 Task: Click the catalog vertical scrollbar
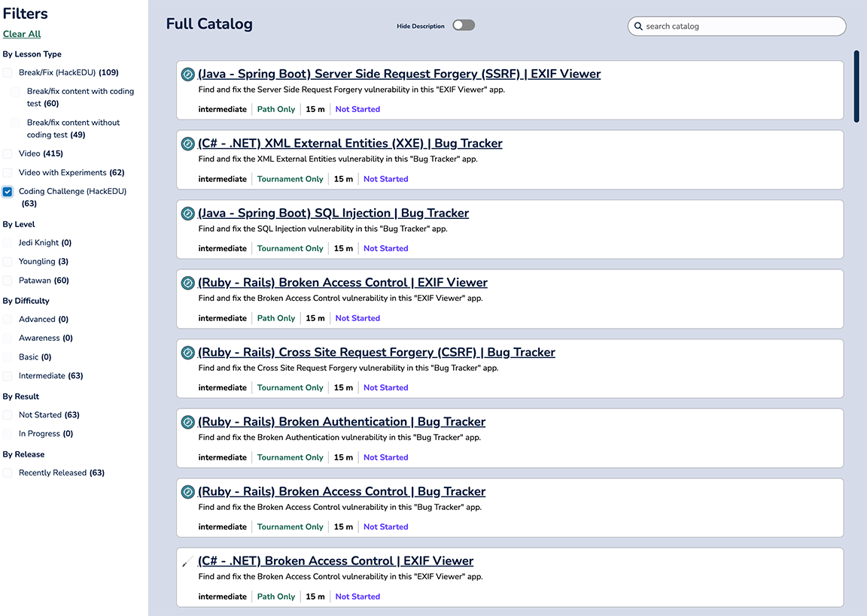coord(856,86)
